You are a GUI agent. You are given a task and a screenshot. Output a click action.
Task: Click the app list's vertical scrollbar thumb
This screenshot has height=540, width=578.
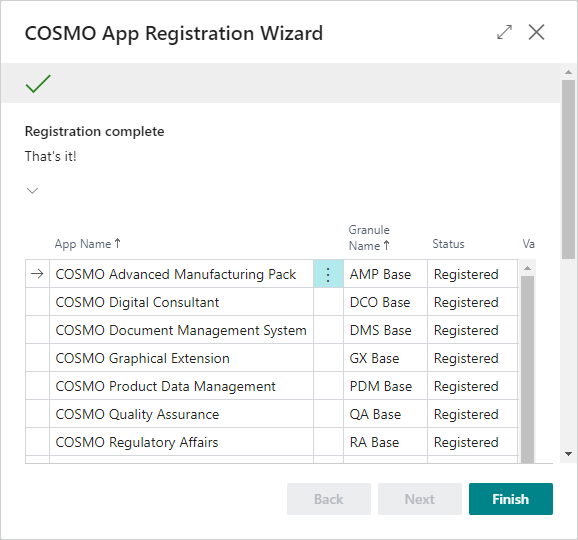(x=527, y=369)
